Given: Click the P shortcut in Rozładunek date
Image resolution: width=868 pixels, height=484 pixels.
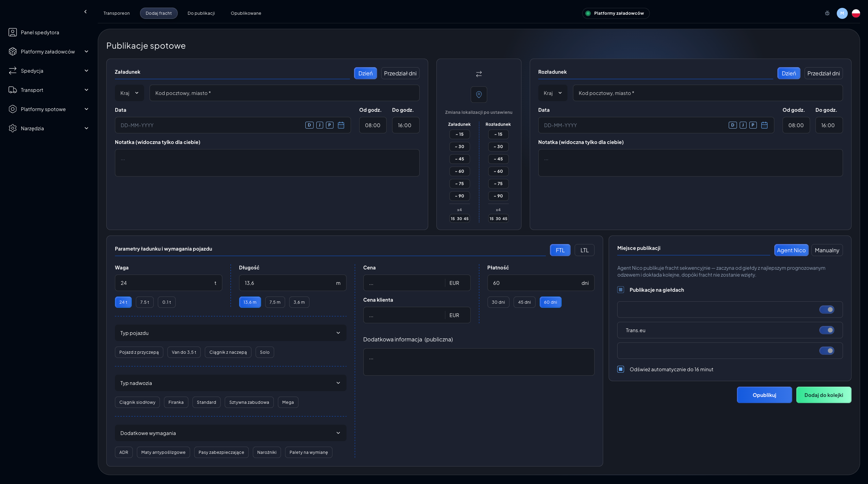Looking at the screenshot, I should coord(753,125).
